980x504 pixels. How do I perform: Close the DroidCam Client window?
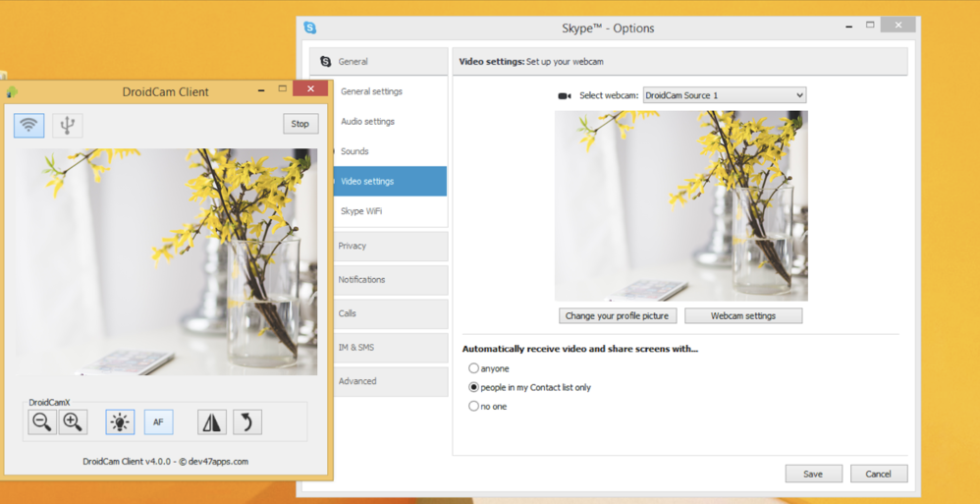pos(310,88)
